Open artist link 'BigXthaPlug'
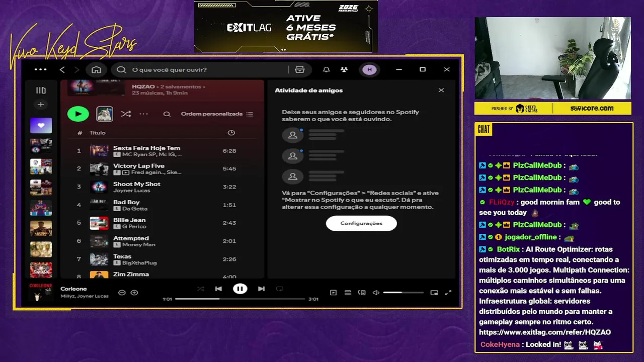Image resolution: width=644 pixels, height=362 pixels. (x=140, y=263)
